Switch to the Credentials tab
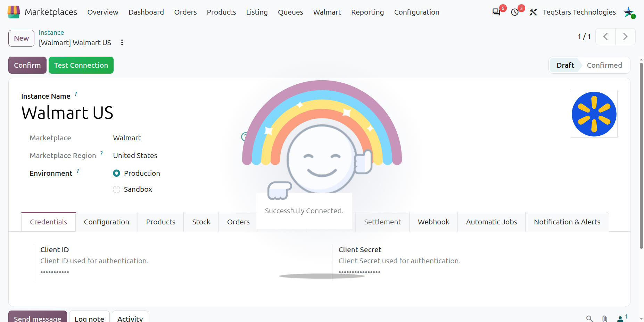The image size is (644, 322). coord(48,222)
